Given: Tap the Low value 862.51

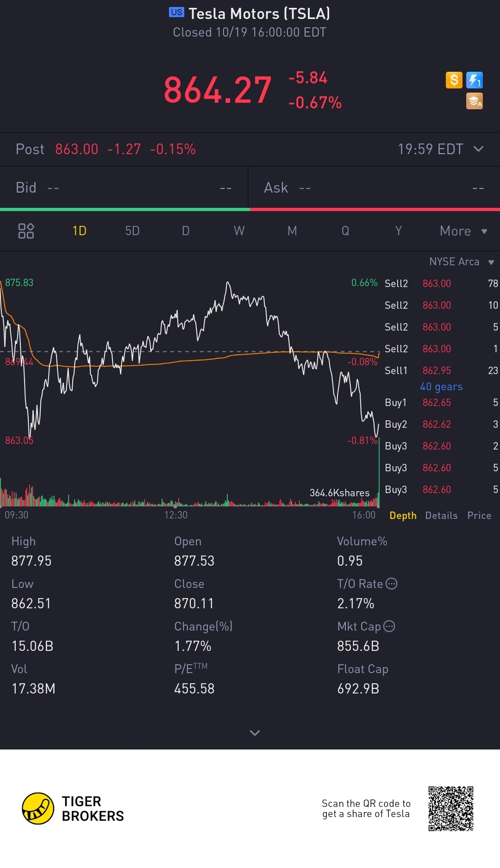Looking at the screenshot, I should (31, 603).
